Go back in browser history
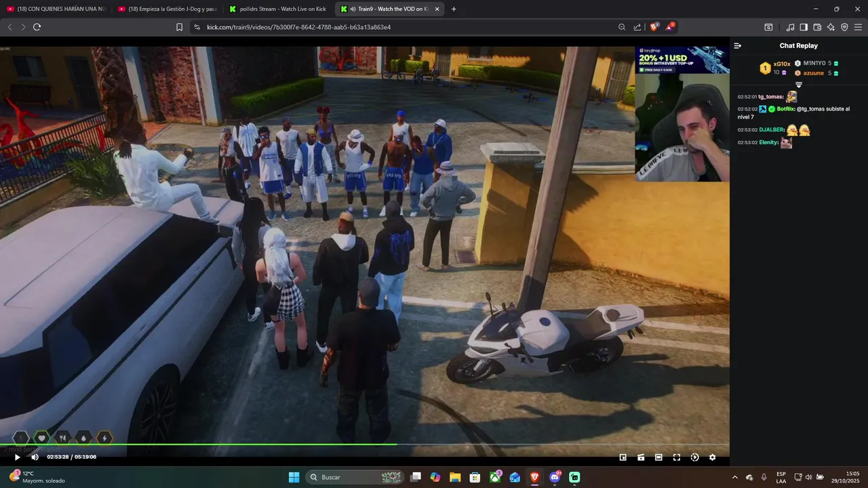The width and height of the screenshot is (868, 488). (9, 27)
